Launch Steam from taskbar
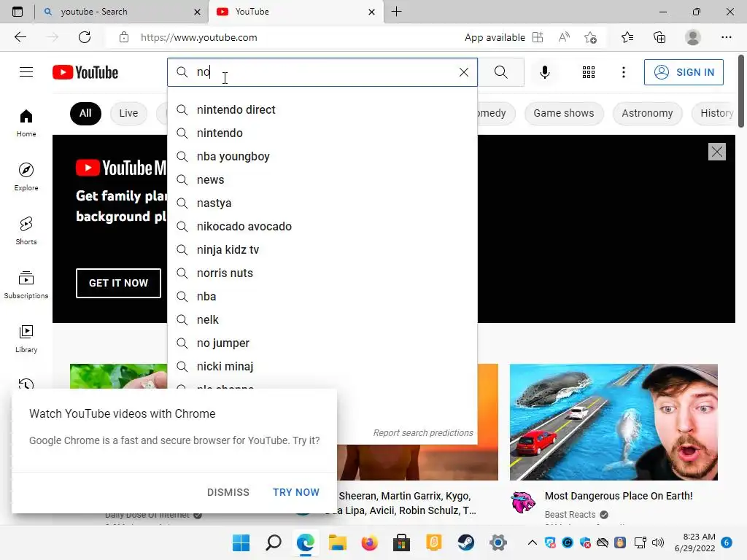Viewport: 747px width, 560px height. (x=466, y=542)
